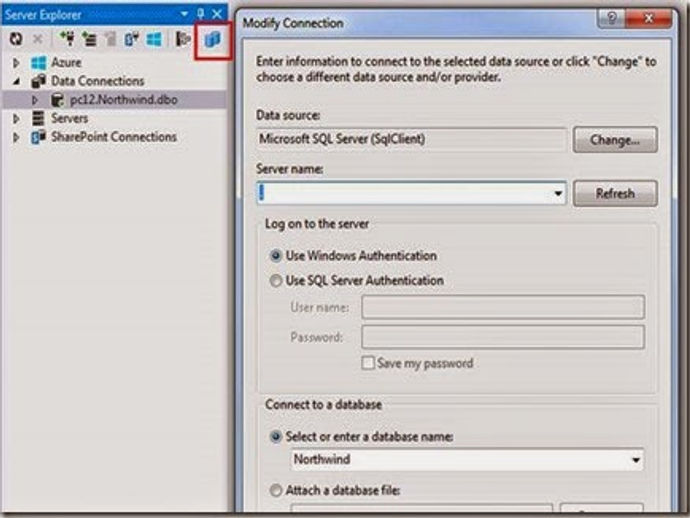Click the Data source field showing Microsoft SQL Server
690x518 pixels.
point(411,140)
